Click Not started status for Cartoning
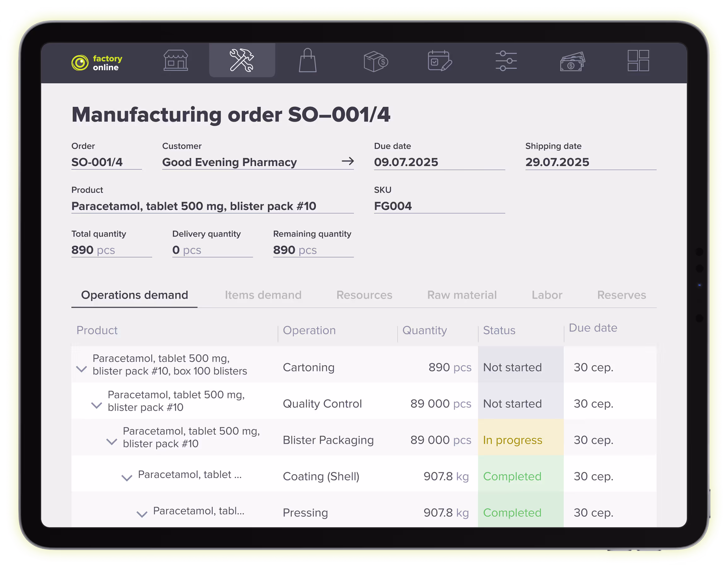 512,367
